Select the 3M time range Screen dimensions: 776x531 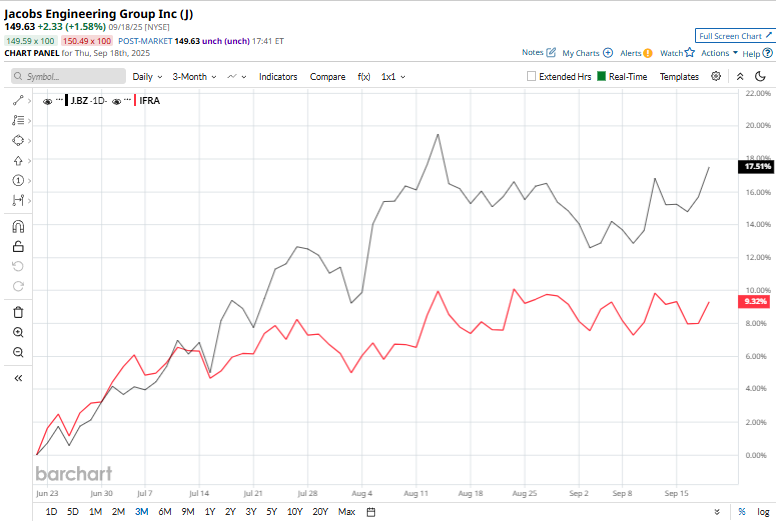(142, 512)
